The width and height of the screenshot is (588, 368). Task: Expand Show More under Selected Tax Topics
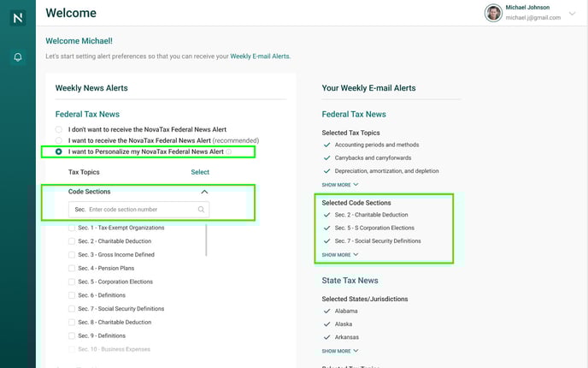pyautogui.click(x=340, y=185)
